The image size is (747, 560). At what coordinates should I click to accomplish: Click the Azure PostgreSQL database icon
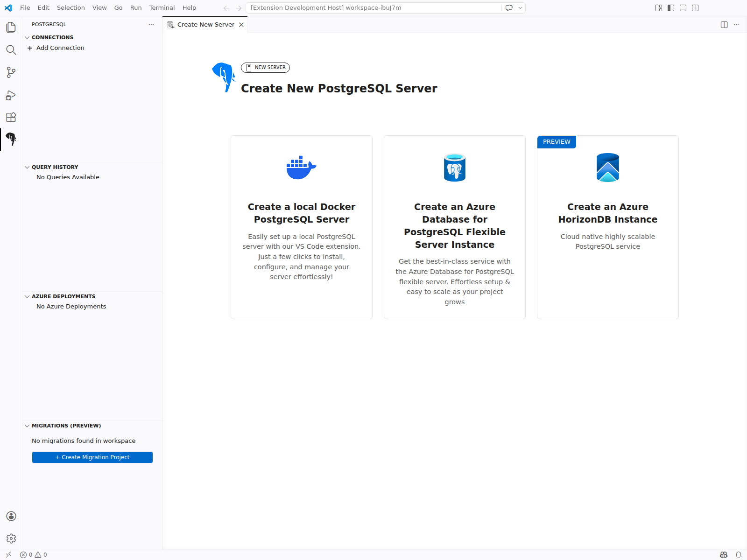455,168
